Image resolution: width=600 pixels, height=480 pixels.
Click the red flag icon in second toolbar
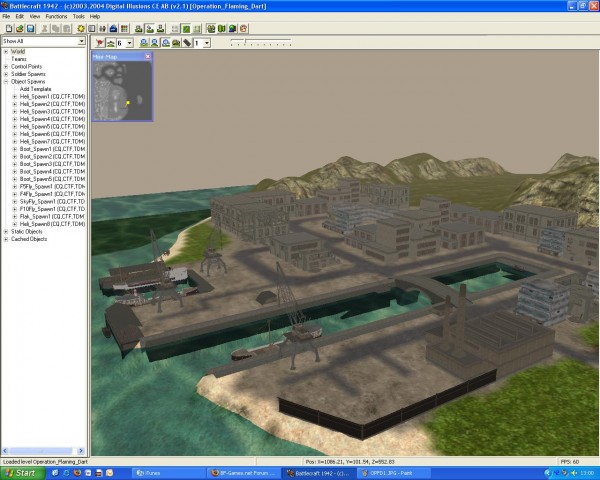coord(98,43)
